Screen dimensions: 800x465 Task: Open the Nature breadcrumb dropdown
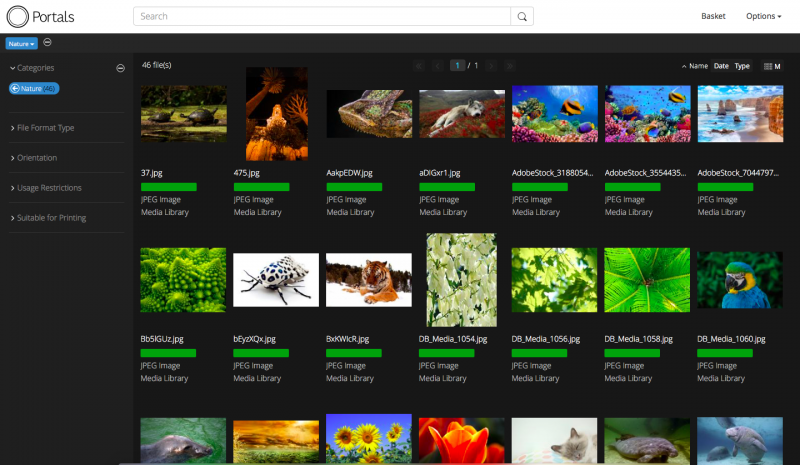click(21, 43)
